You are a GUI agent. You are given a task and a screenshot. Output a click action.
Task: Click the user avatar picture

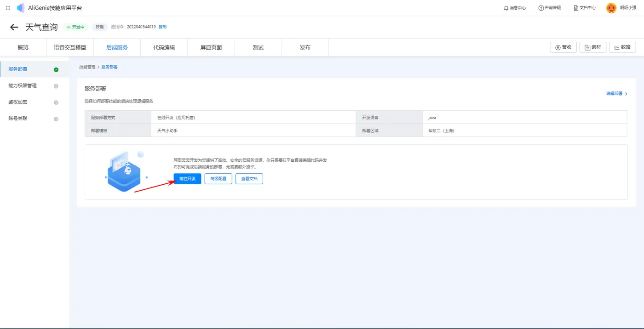coord(611,8)
